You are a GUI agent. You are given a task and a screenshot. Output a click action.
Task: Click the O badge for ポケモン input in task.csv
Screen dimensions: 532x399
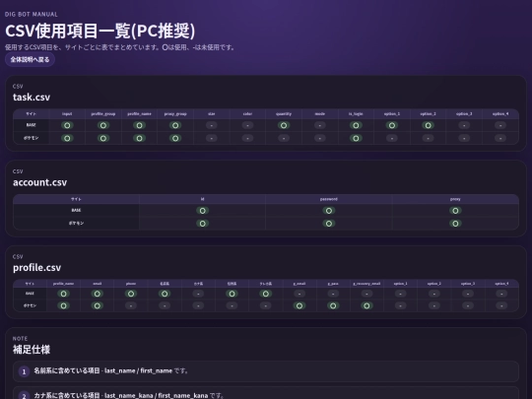[67, 138]
